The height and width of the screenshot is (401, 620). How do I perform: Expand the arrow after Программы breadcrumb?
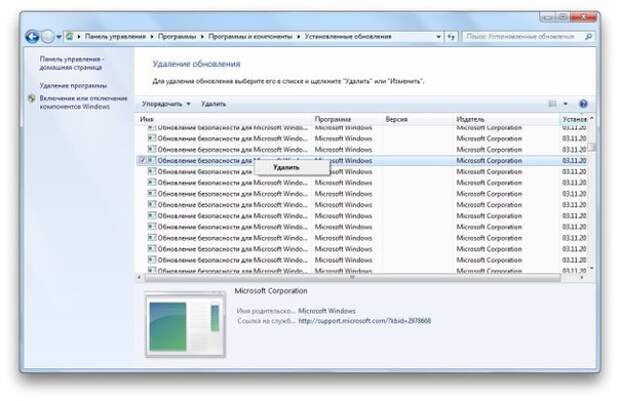coord(202,36)
